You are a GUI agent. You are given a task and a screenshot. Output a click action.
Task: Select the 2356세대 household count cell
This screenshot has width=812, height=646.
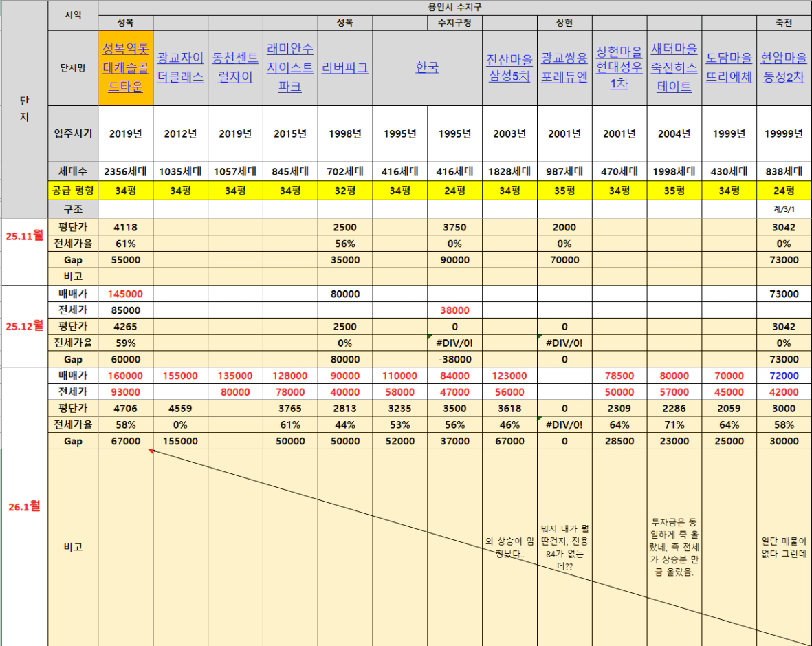coord(125,172)
